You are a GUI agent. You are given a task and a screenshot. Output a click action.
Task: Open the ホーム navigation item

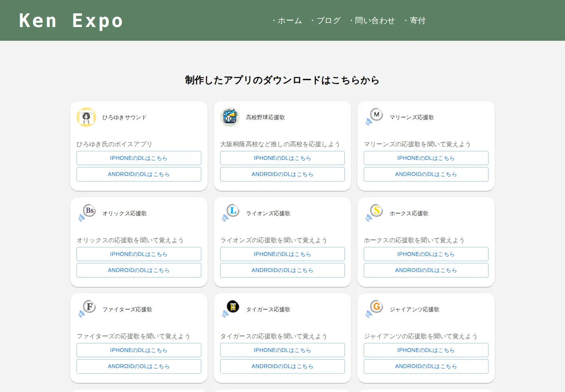(287, 20)
